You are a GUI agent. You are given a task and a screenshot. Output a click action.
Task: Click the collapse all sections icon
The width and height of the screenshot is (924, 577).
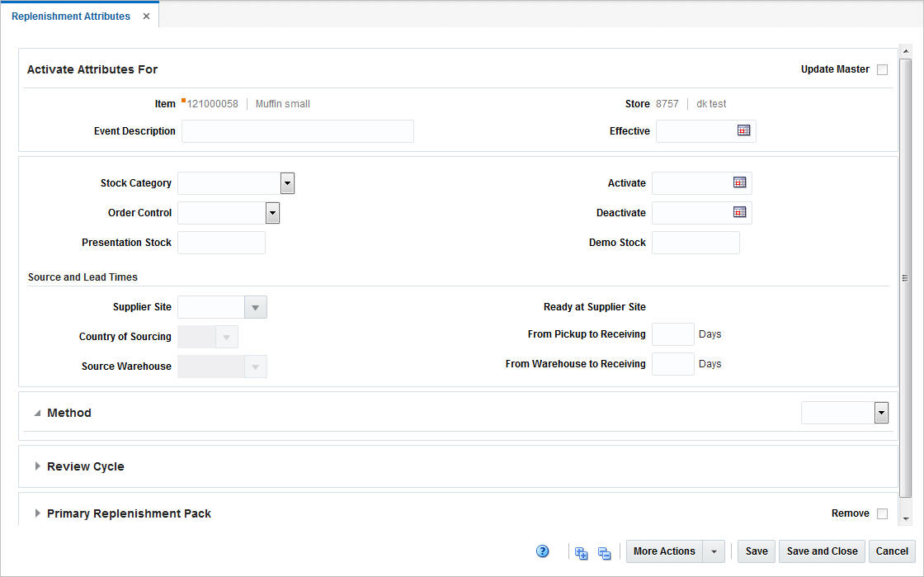603,552
